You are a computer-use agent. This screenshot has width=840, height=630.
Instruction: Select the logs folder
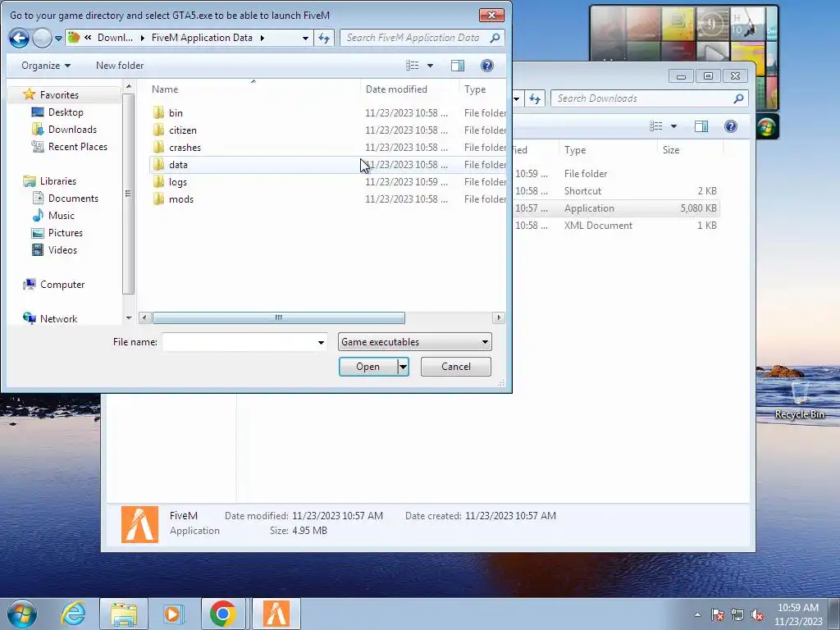click(x=170, y=181)
